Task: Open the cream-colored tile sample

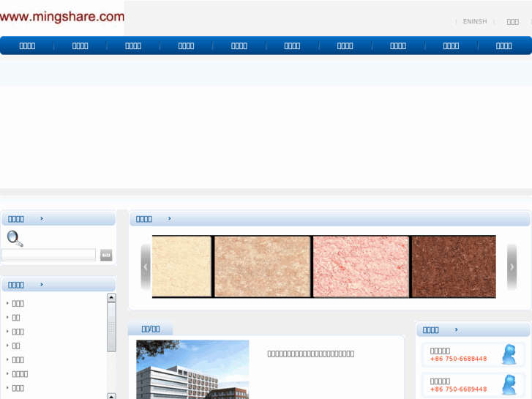Action: coord(182,266)
